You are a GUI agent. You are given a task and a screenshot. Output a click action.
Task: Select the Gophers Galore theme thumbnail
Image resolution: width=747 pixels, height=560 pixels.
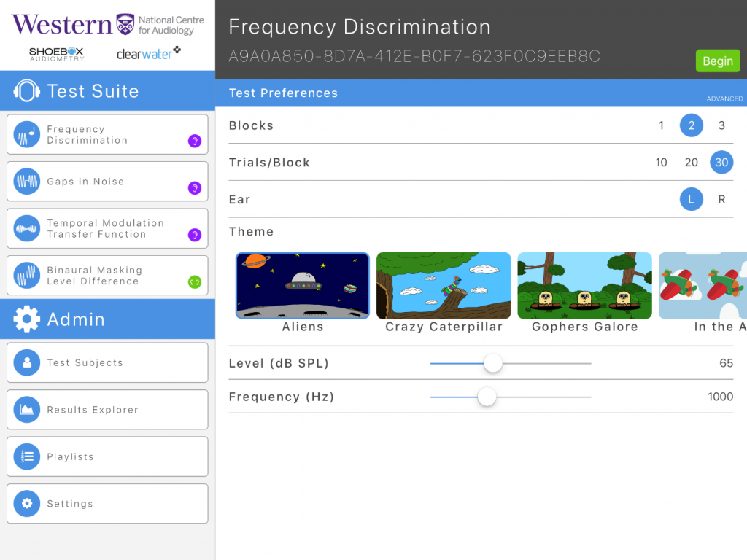pyautogui.click(x=584, y=286)
